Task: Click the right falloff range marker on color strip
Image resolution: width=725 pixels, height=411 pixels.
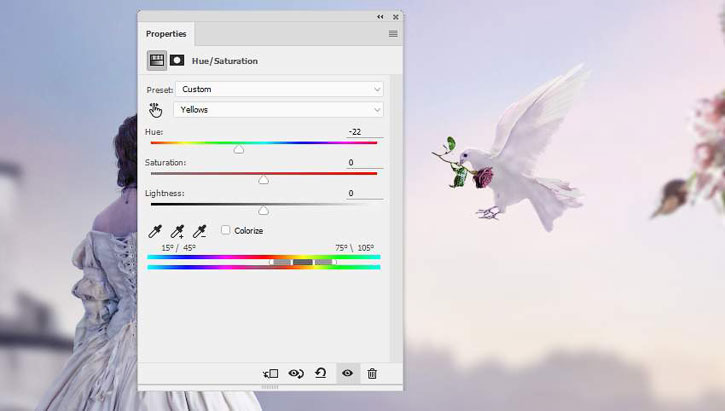Action: pos(334,262)
